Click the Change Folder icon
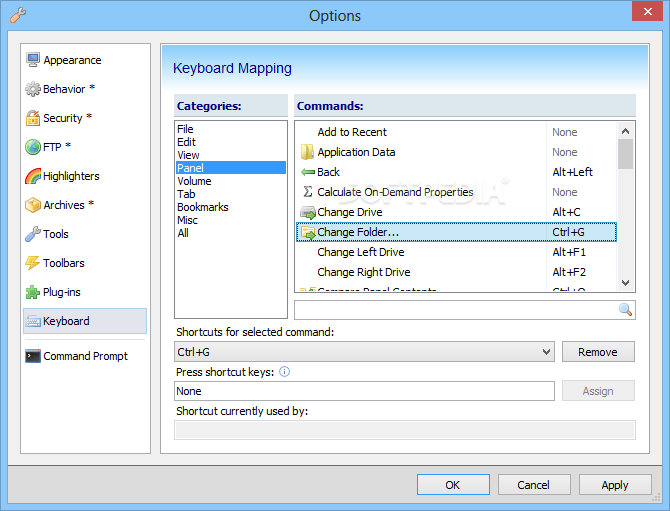This screenshot has height=511, width=670. (x=308, y=232)
